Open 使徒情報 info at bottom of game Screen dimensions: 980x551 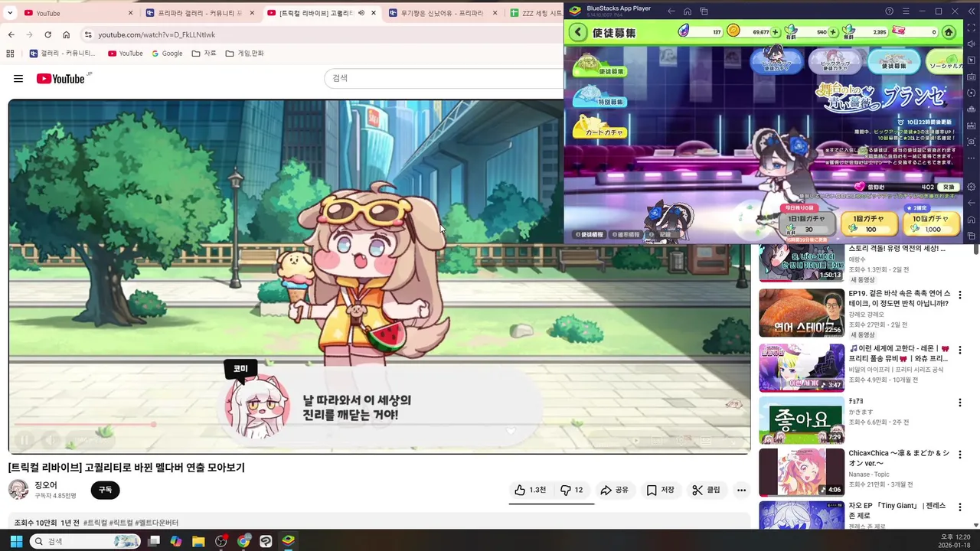(590, 235)
